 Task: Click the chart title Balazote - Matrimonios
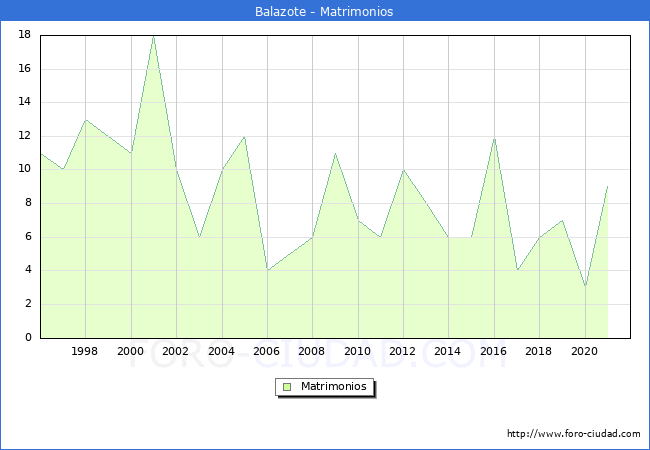click(x=324, y=11)
